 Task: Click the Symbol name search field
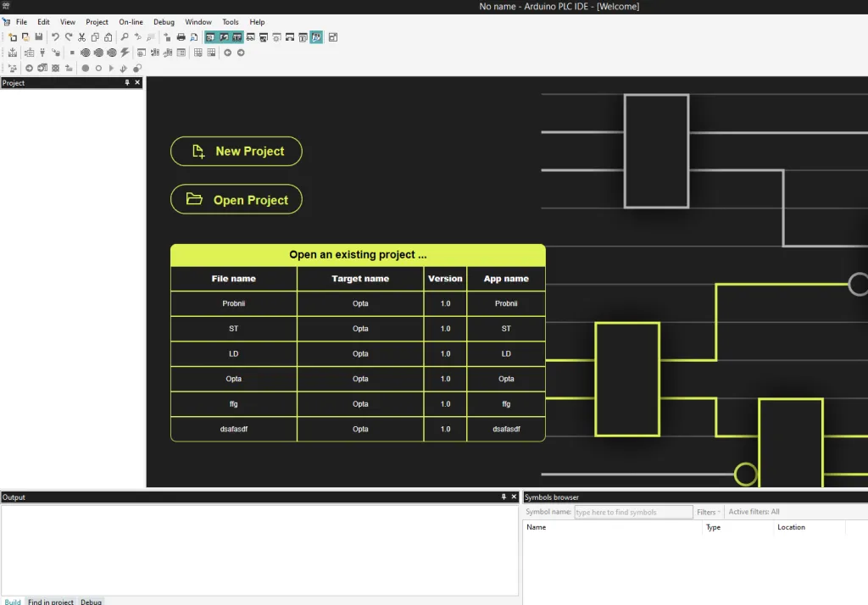tap(633, 512)
